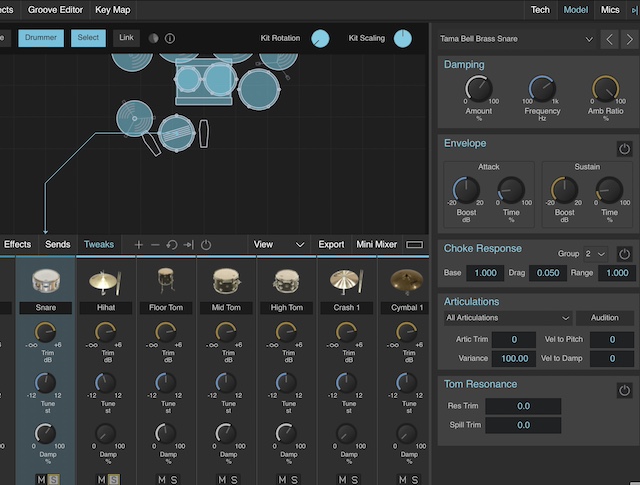This screenshot has width=640, height=485.
Task: Click the minus icon in mixer toolbar
Action: tap(155, 244)
